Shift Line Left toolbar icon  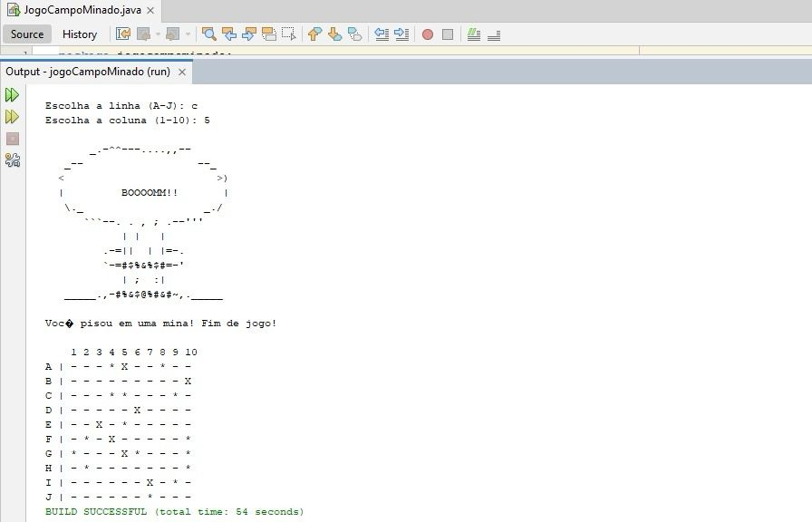[382, 34]
